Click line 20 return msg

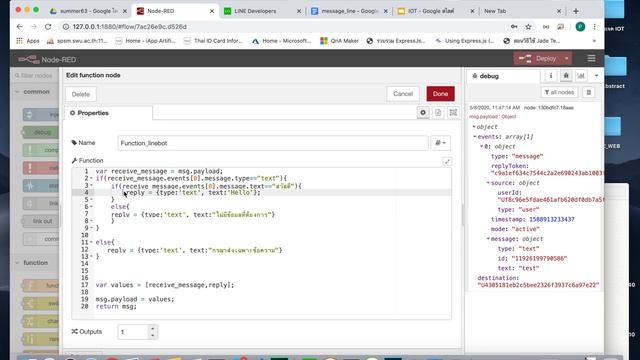[116, 306]
